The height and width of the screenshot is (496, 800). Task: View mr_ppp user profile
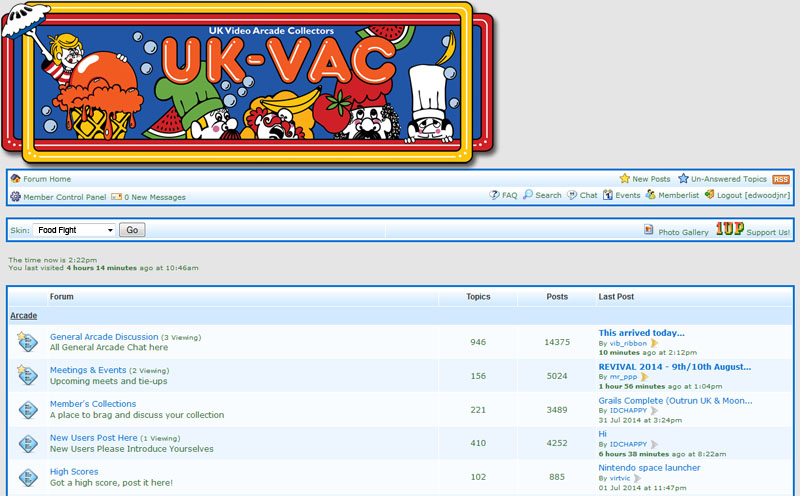(623, 377)
